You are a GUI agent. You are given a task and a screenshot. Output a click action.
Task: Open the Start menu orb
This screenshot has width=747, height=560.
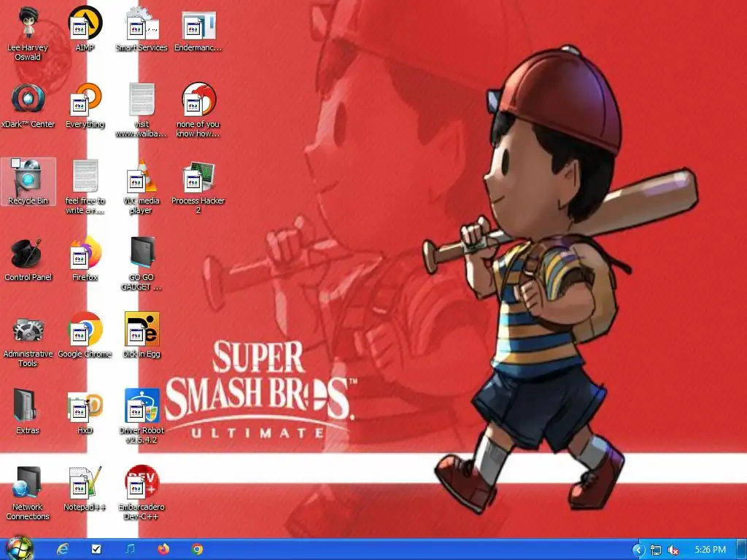18,548
